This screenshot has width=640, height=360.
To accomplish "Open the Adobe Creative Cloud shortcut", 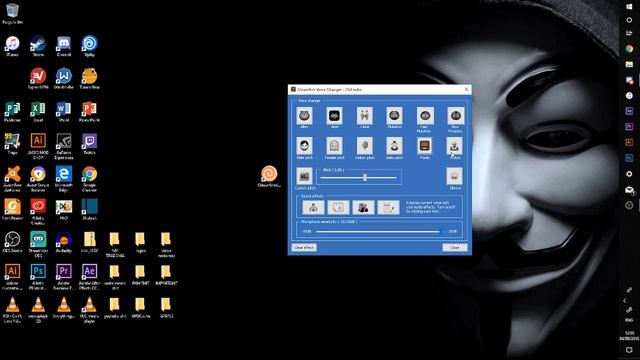I will point(38,211).
